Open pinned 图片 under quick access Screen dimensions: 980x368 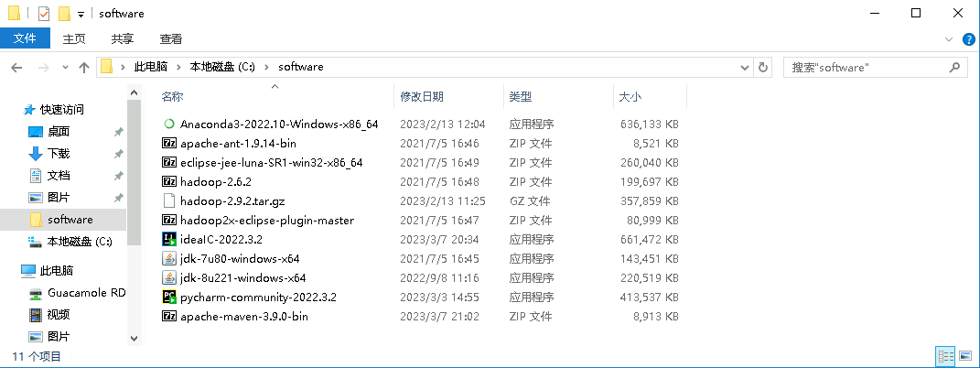tap(59, 198)
